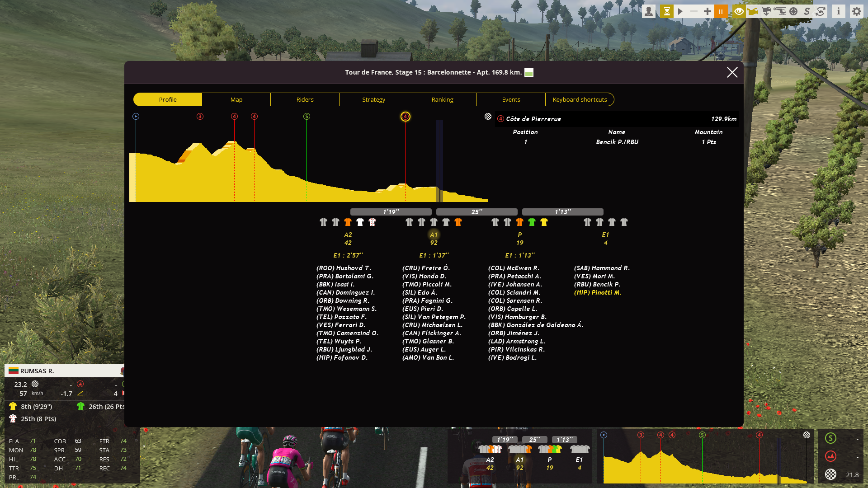868x488 pixels.
Task: Click the S icon in the top toolbar
Action: coord(807,11)
